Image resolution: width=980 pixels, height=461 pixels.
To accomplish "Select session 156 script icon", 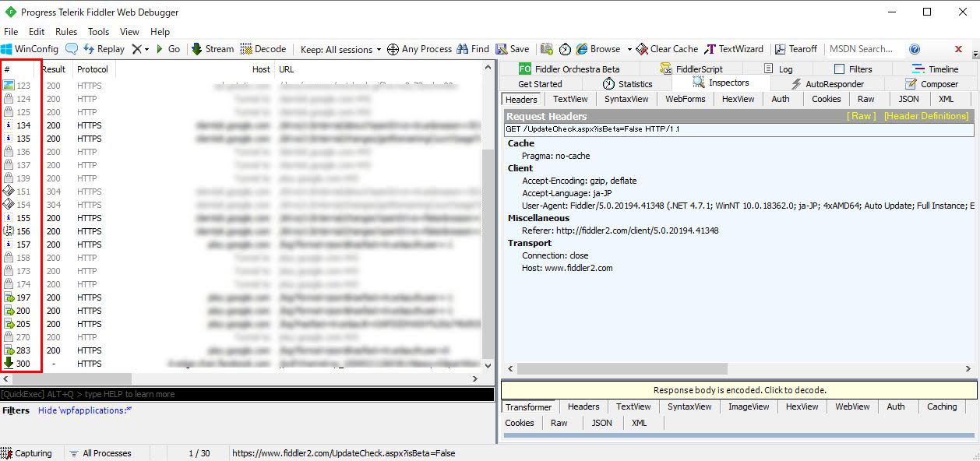I will coord(9,231).
